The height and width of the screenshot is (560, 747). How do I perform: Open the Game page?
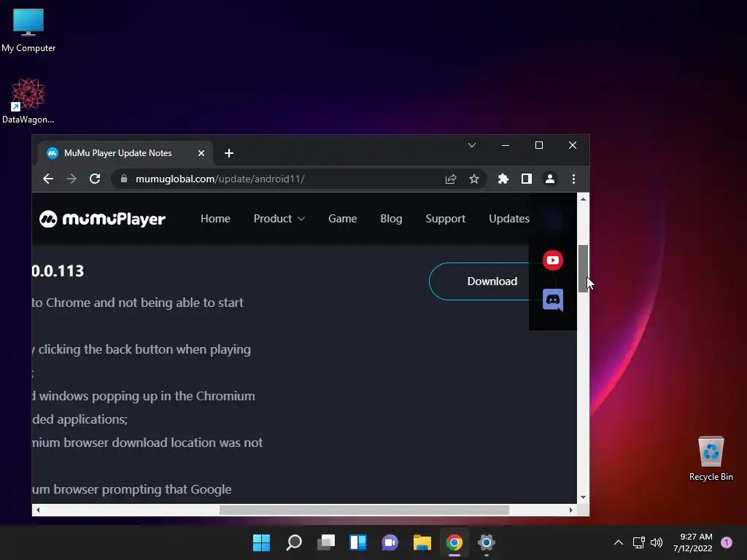point(343,219)
